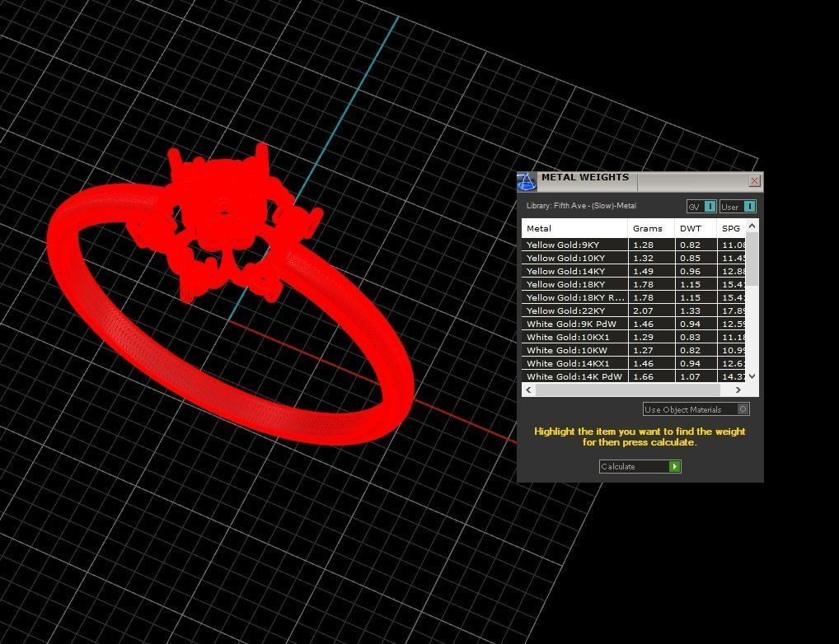Click the 2.07 grams value
Screen dimensions: 839x644
pyautogui.click(x=643, y=310)
